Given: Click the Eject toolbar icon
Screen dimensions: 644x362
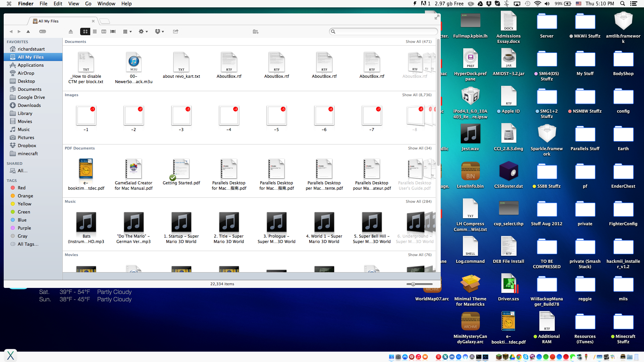Looking at the screenshot, I should [x=71, y=32].
